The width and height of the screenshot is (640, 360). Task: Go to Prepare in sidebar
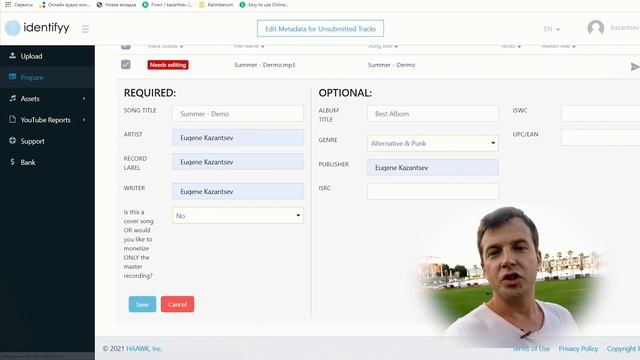(x=47, y=77)
